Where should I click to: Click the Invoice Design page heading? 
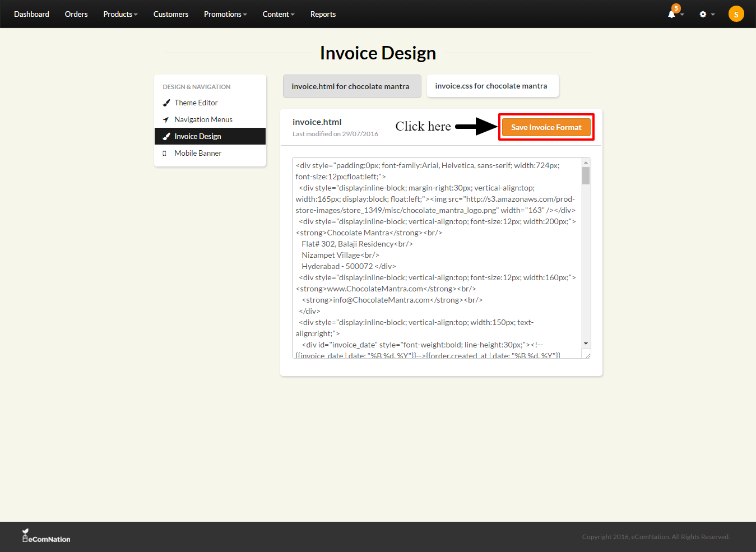click(x=378, y=53)
